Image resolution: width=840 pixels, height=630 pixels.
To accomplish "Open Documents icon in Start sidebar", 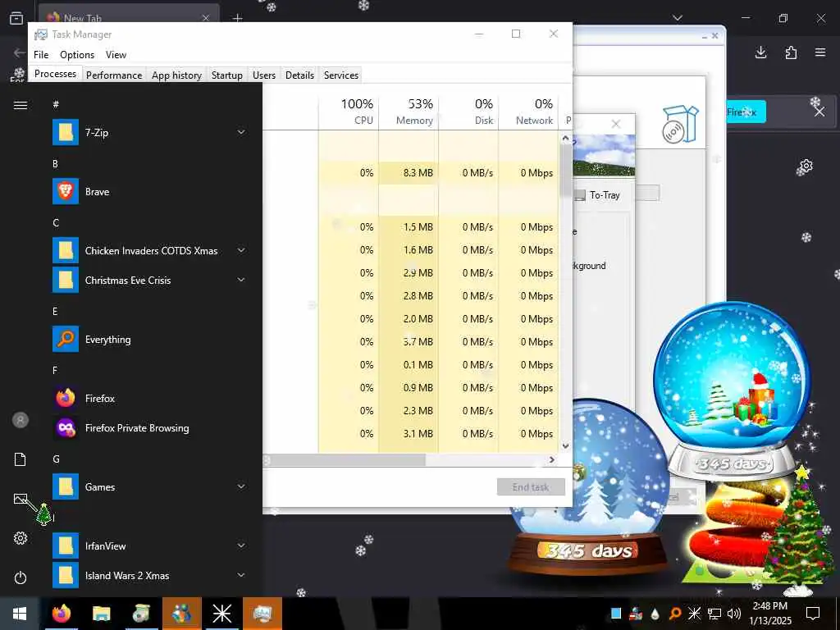I will (21, 459).
